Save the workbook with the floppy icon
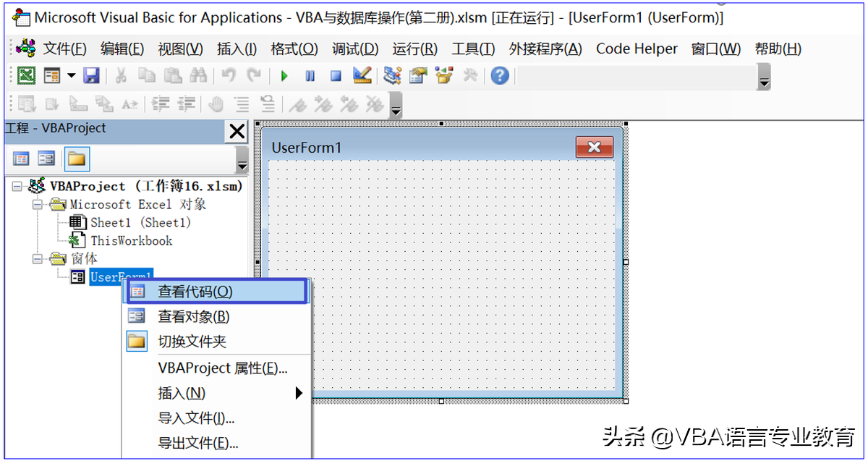 click(91, 75)
